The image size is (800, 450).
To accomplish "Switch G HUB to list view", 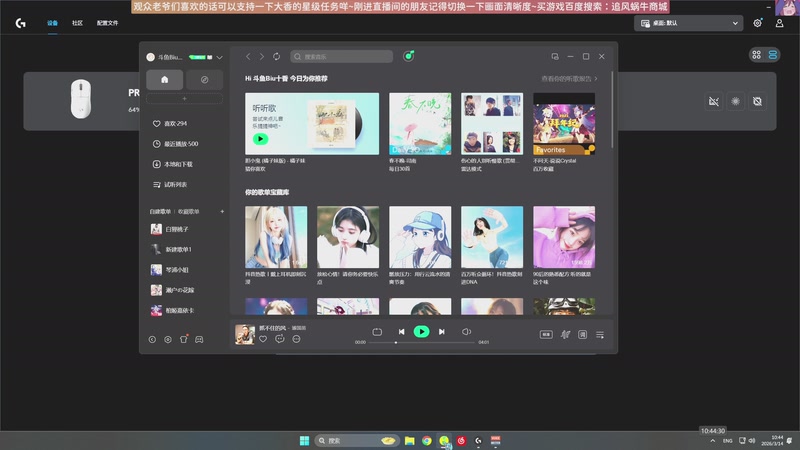I will point(772,55).
